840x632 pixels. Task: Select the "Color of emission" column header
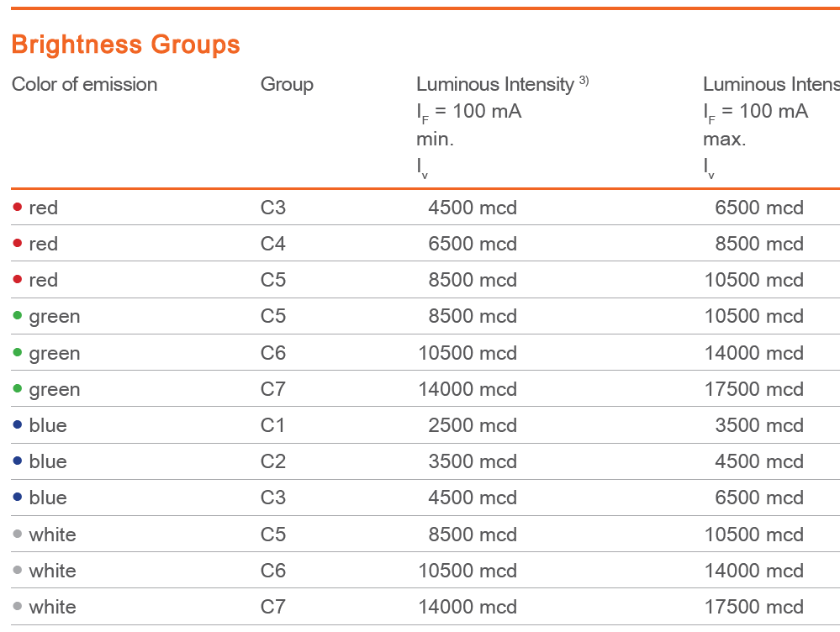(x=85, y=85)
